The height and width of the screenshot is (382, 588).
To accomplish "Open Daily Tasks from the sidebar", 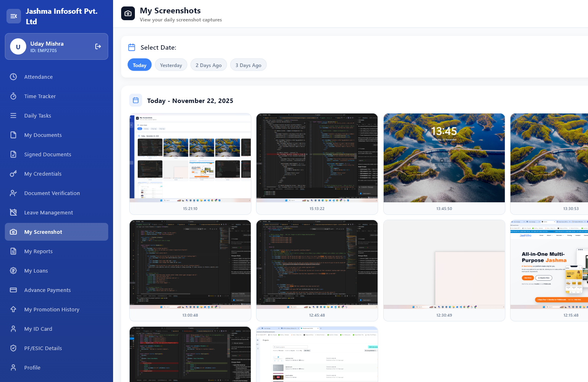I will (x=38, y=115).
